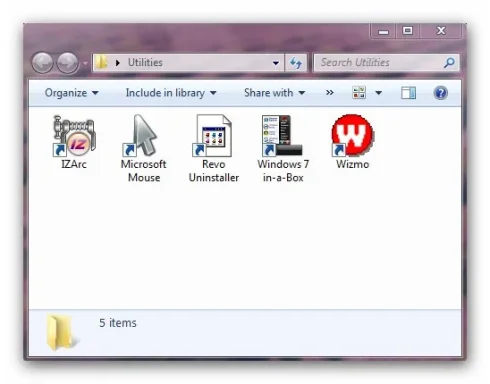This screenshot has height=384, width=490.
Task: Click the Forward navigation arrow
Action: [68, 63]
